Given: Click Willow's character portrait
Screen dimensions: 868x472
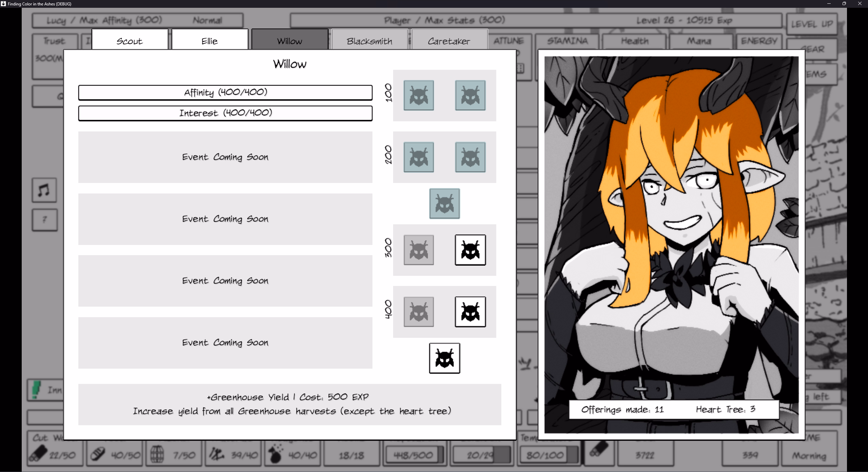Looking at the screenshot, I should click(x=671, y=237).
